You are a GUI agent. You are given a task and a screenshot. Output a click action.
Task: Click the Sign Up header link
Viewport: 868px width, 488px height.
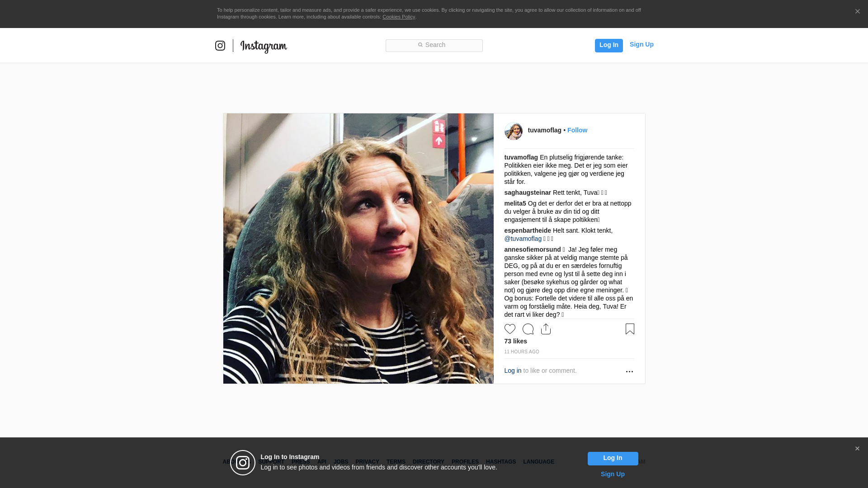[642, 44]
